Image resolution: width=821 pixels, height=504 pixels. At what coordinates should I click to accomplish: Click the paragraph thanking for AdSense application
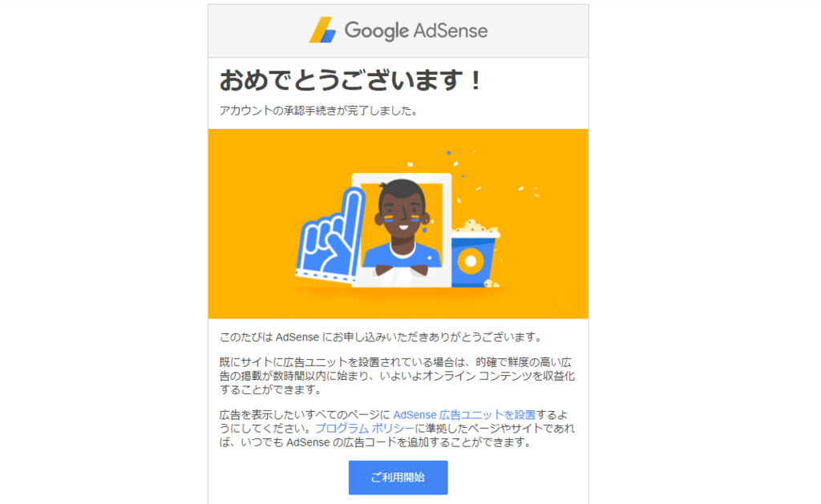[382, 337]
